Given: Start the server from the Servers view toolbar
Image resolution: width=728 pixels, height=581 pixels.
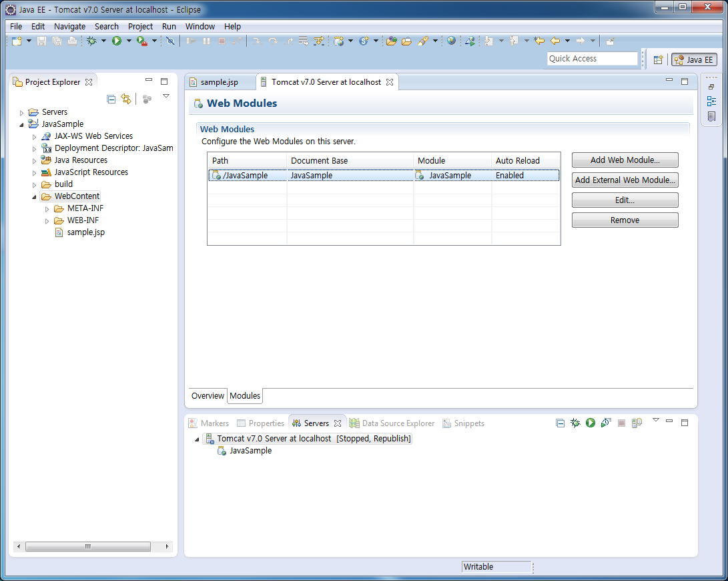Looking at the screenshot, I should [x=591, y=423].
